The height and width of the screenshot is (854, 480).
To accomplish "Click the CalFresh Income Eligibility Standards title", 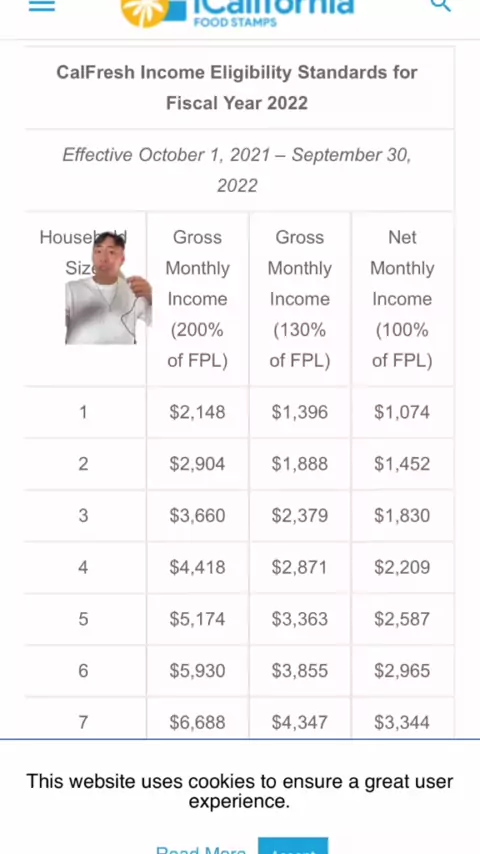I will [237, 88].
